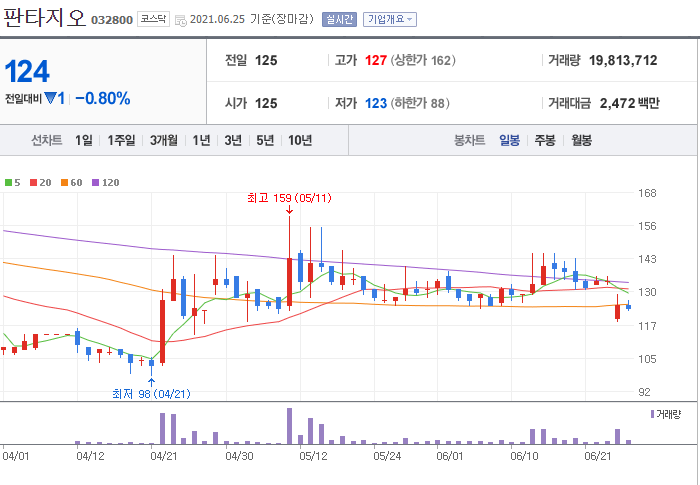Click the 04/21 date axis label

(164, 456)
